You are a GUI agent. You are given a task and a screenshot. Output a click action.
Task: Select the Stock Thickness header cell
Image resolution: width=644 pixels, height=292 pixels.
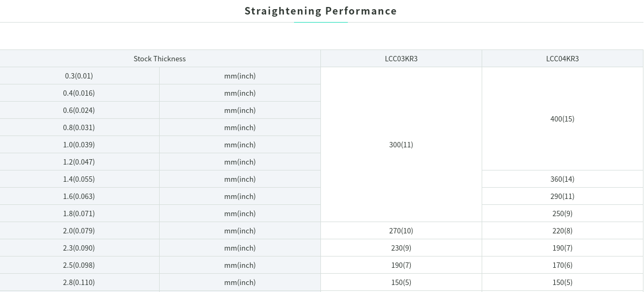(x=160, y=59)
